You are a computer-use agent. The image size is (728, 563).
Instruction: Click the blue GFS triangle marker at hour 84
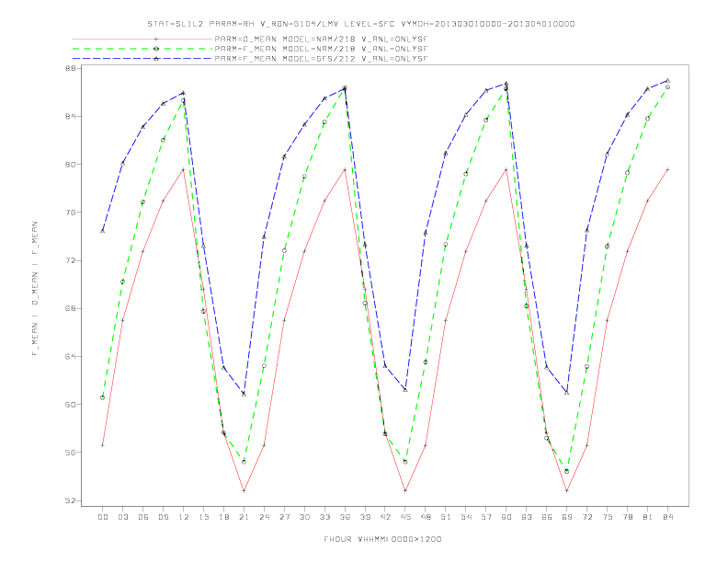point(668,80)
